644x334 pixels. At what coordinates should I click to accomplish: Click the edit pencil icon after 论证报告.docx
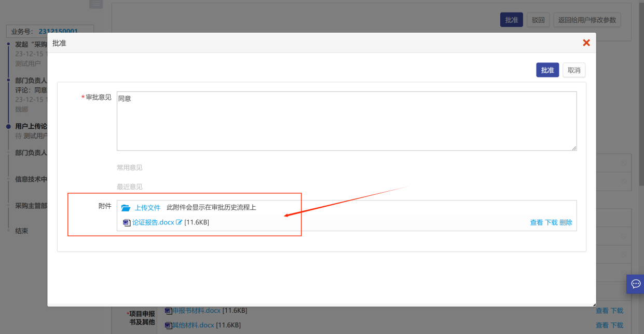tap(179, 222)
